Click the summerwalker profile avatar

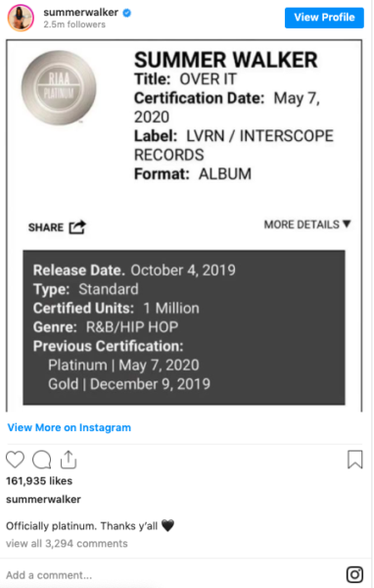point(21,18)
